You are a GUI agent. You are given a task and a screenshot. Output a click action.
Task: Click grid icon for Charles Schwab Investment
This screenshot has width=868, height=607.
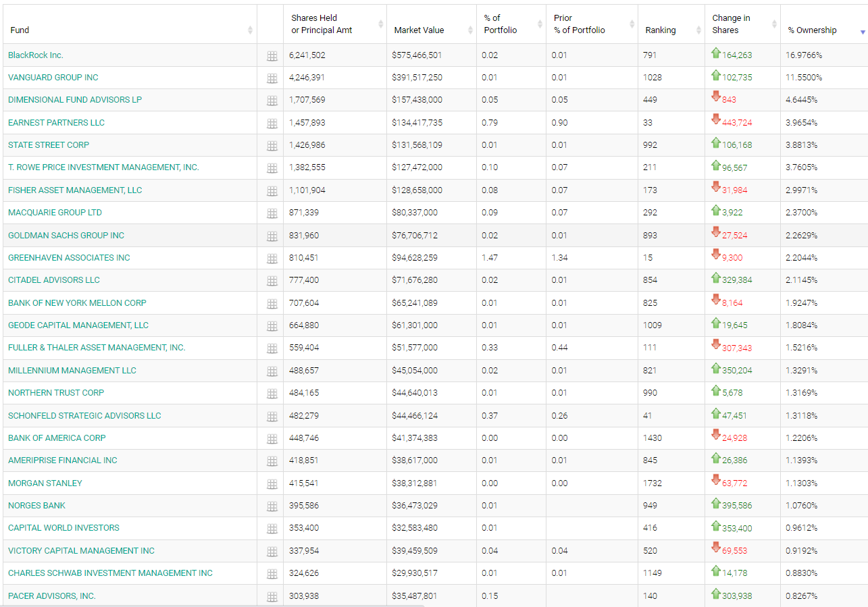[272, 574]
